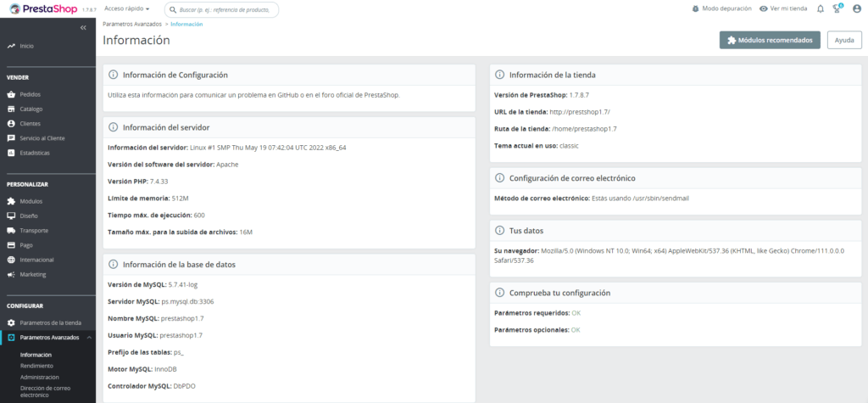
Task: Click Parámetros opcionales OK status
Action: (576, 330)
